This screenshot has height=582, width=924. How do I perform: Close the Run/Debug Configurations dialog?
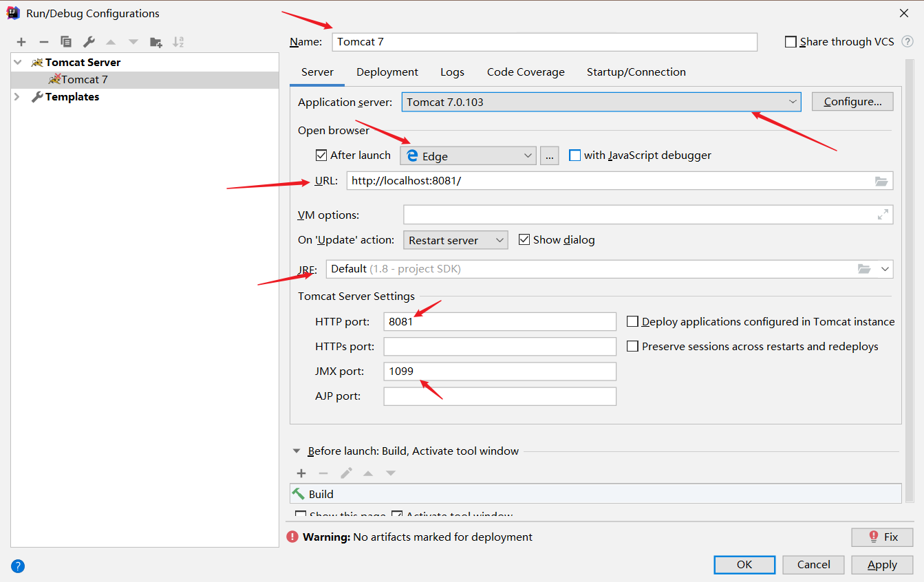(904, 13)
